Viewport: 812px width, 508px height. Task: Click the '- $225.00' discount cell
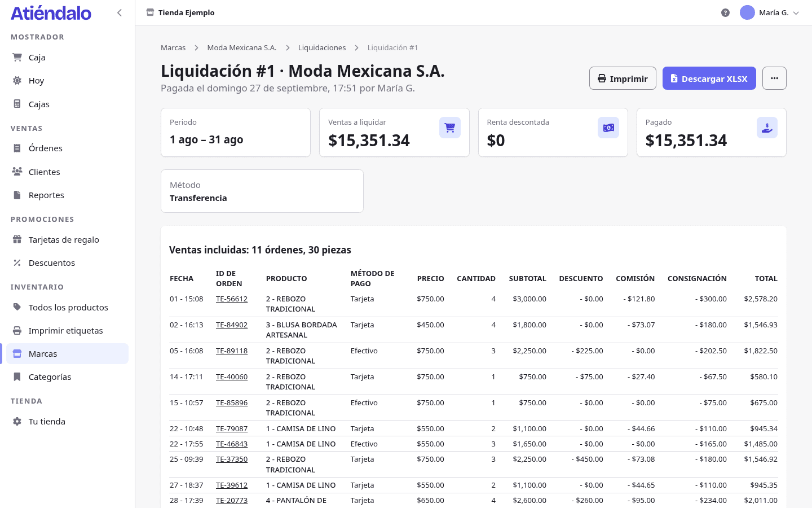(587, 351)
